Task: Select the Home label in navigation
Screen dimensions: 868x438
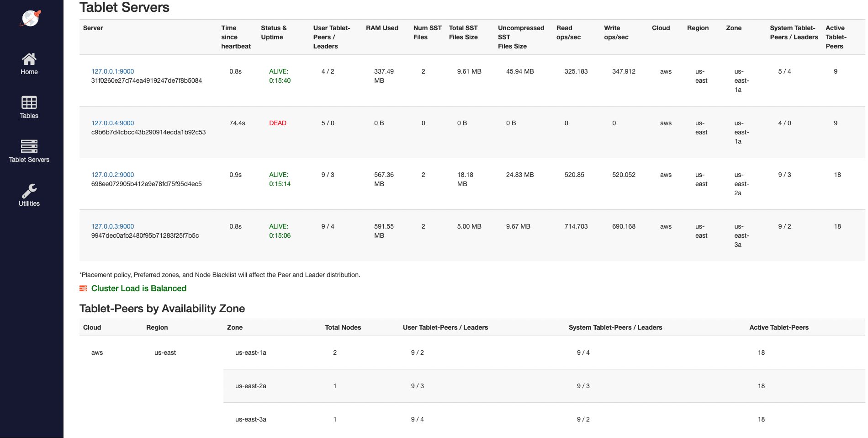Action: click(29, 71)
